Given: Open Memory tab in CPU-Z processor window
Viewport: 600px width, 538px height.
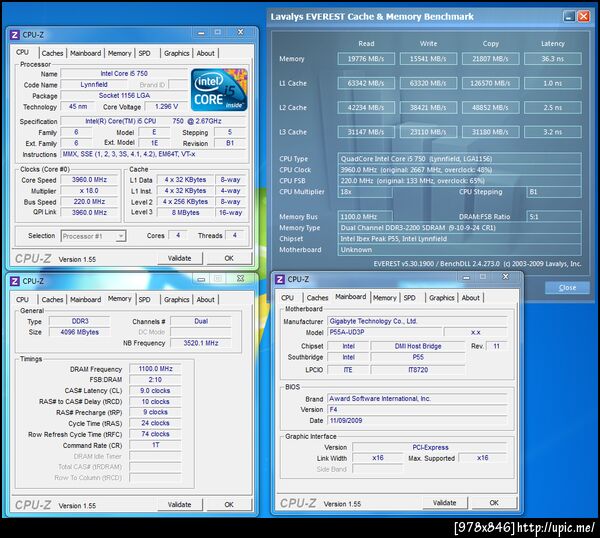Looking at the screenshot, I should pos(119,53).
